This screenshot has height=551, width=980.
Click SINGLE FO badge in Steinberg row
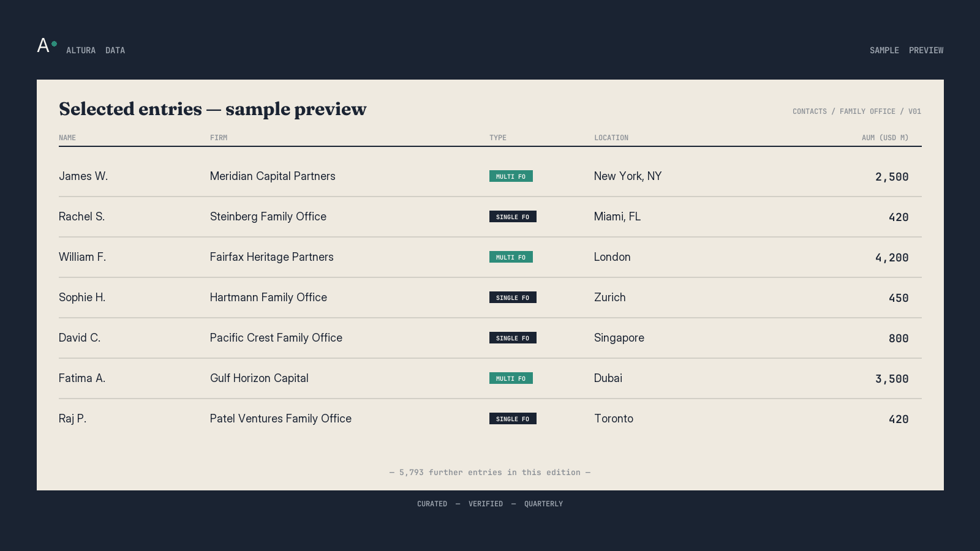[513, 217]
